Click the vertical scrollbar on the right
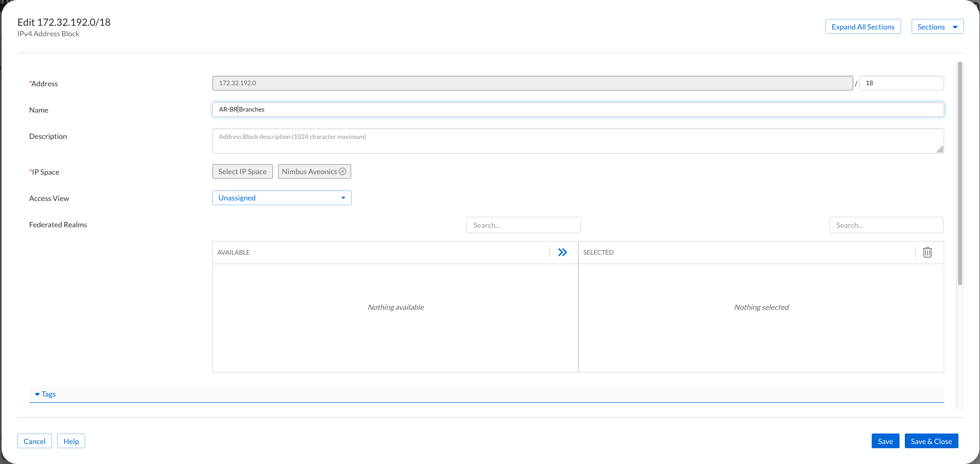This screenshot has height=464, width=980. pyautogui.click(x=959, y=174)
